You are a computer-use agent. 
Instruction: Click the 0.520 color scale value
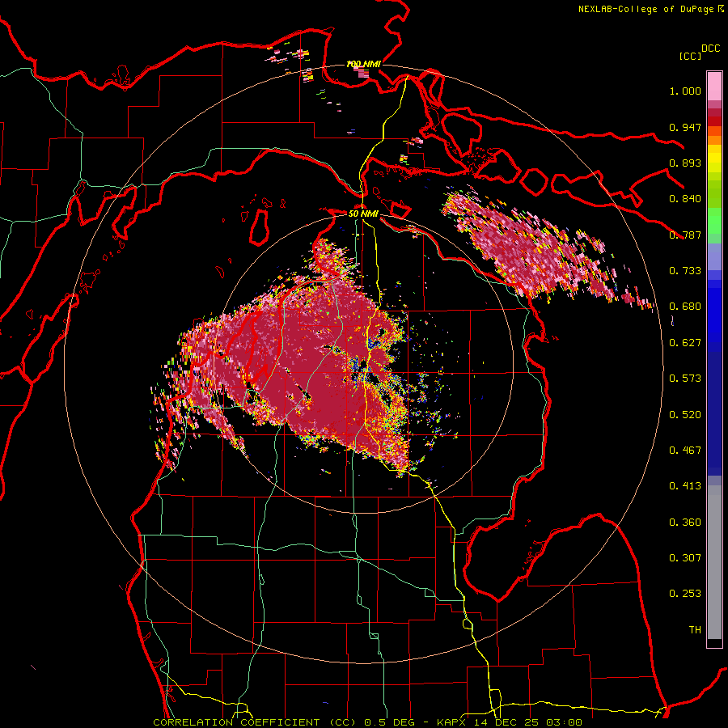click(x=685, y=415)
